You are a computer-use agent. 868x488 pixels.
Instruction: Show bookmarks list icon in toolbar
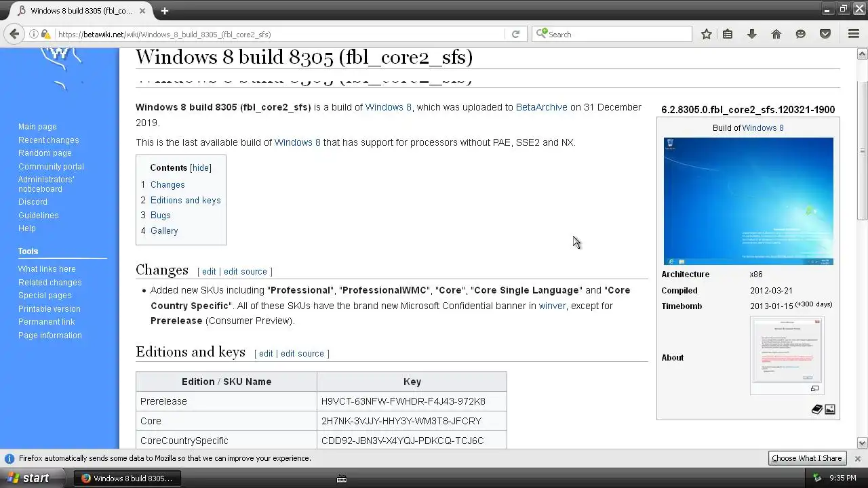tap(728, 34)
